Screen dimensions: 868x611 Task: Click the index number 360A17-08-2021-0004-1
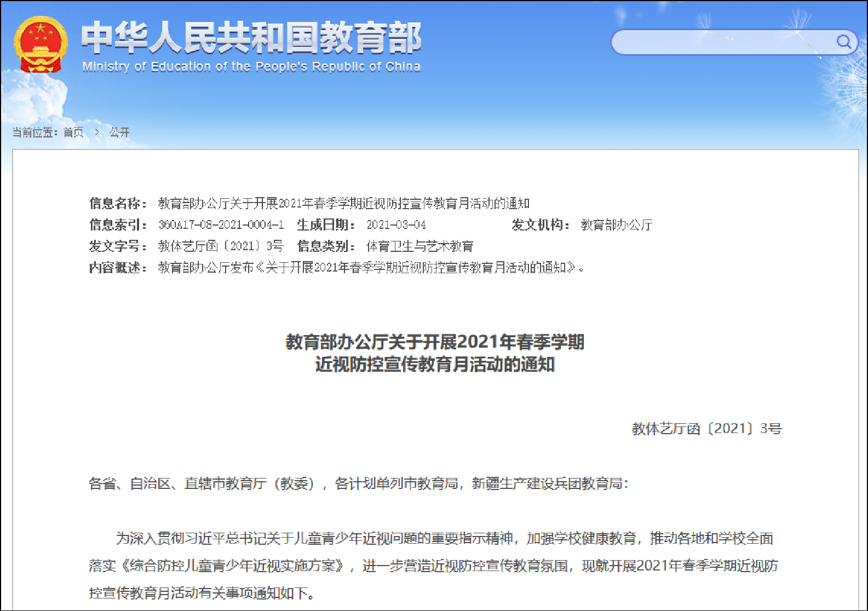point(221,225)
